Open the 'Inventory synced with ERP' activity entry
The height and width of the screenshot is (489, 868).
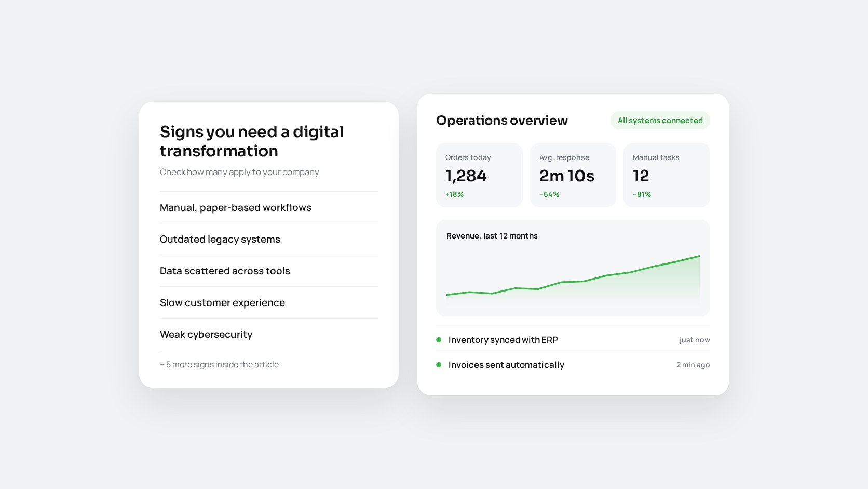coord(573,340)
